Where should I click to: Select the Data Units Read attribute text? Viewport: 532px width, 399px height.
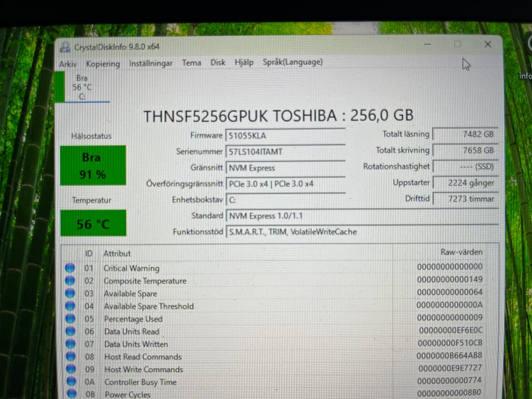pos(132,331)
